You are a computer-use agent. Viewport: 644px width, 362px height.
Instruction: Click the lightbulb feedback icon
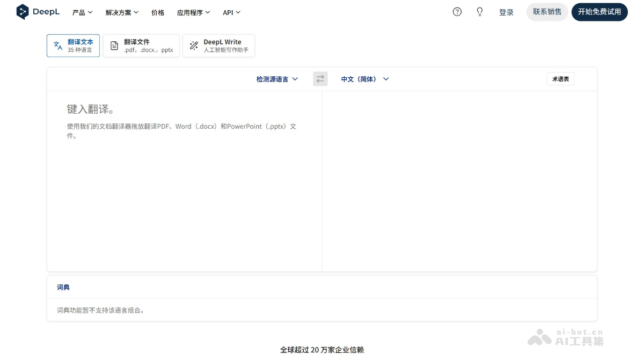point(479,12)
